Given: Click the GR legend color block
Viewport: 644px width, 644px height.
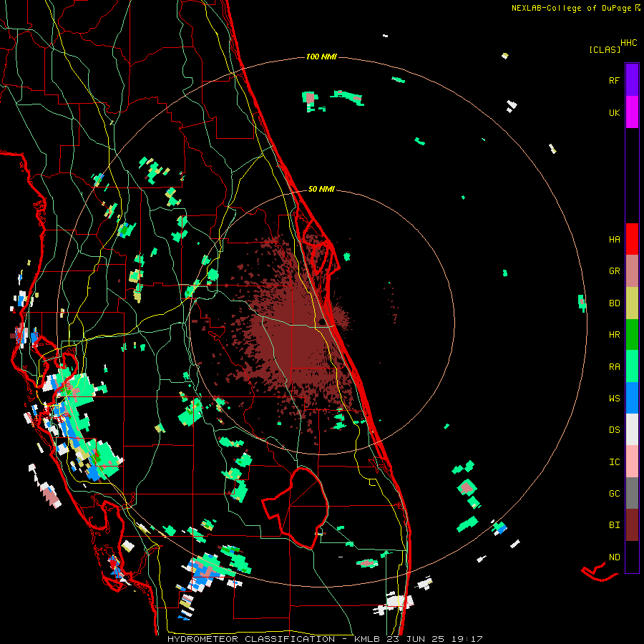Looking at the screenshot, I should [632, 271].
